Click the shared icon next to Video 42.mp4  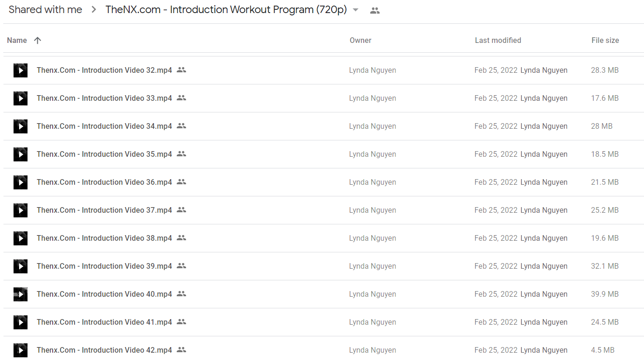[x=181, y=350]
